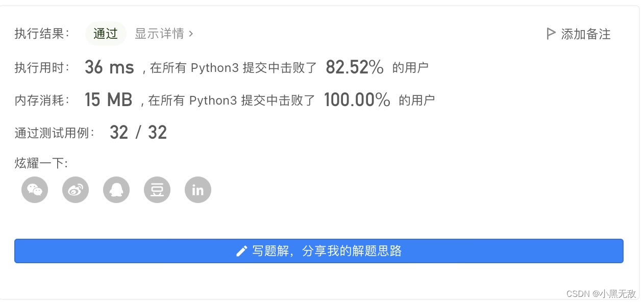Viewport: 644px width, 303px height.
Task: Click the WeChat share icon
Action: pos(34,189)
